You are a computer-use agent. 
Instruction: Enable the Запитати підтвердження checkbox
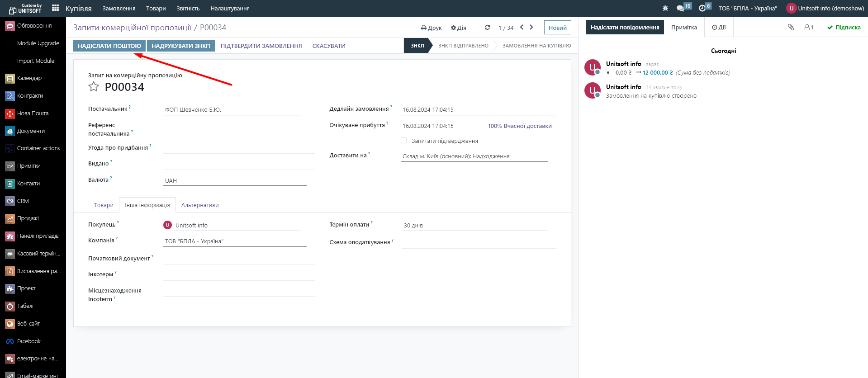[403, 141]
